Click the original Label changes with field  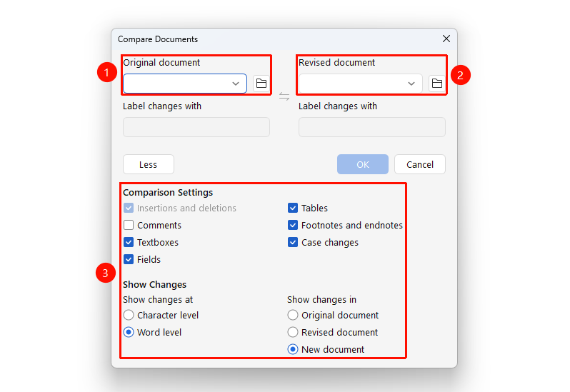click(x=196, y=127)
